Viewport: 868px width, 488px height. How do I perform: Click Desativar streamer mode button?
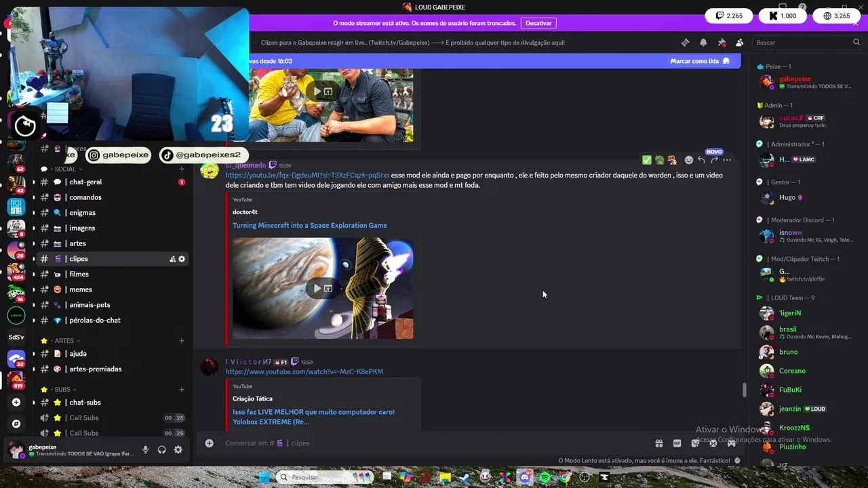(538, 23)
